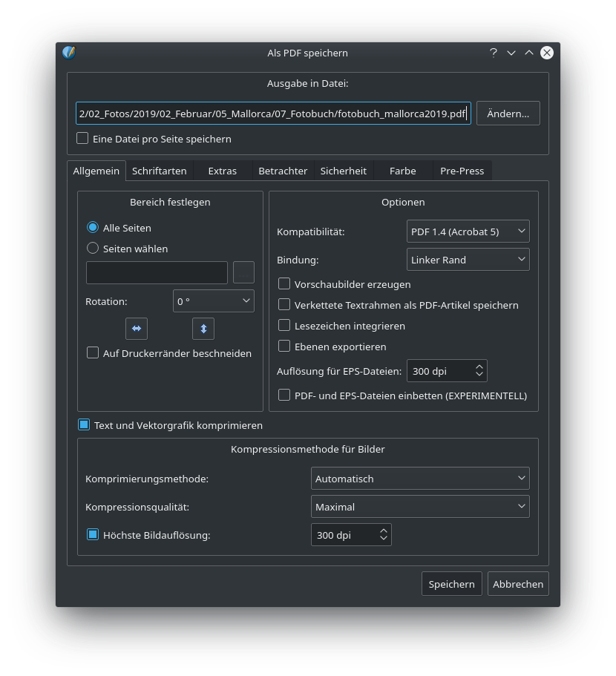The width and height of the screenshot is (616, 676).
Task: Click the help question mark icon
Action: (494, 53)
